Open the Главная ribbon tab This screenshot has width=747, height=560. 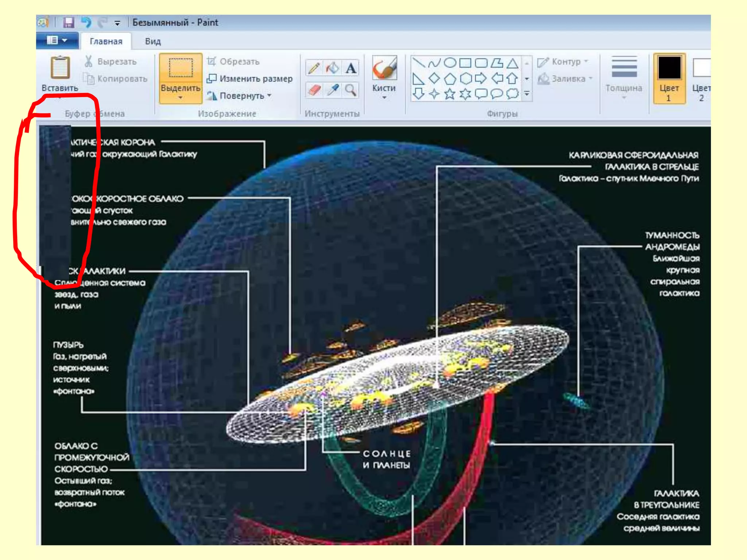click(106, 41)
